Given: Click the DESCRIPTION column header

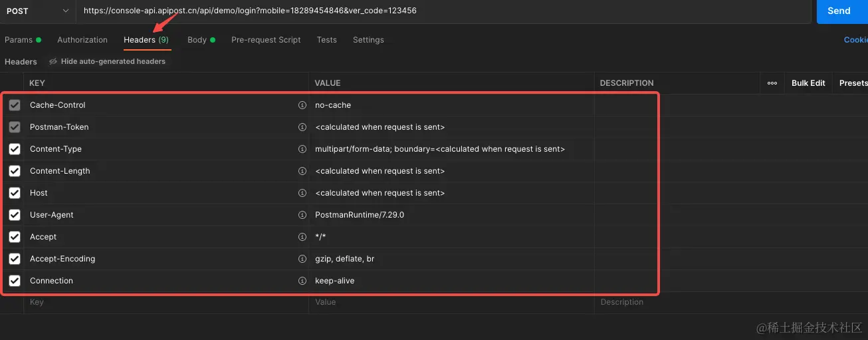Looking at the screenshot, I should [627, 83].
